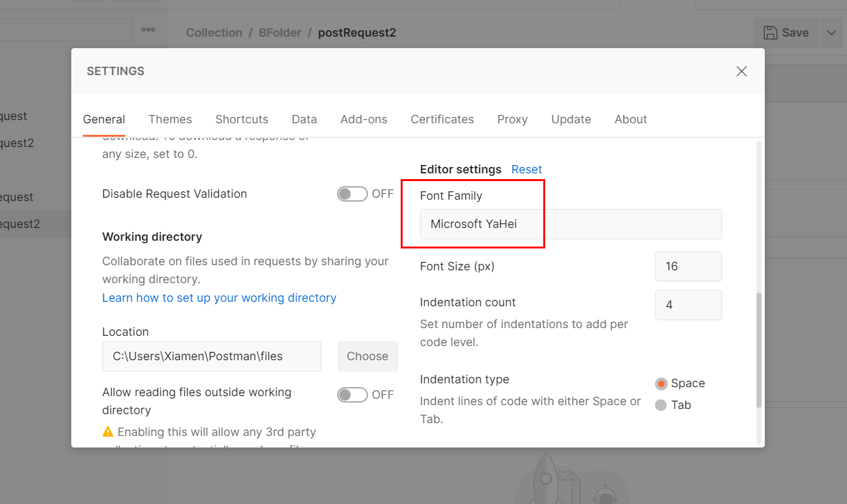Screen dimensions: 847x504
Task: Click the SETTINGS dialog title
Action: click(116, 71)
